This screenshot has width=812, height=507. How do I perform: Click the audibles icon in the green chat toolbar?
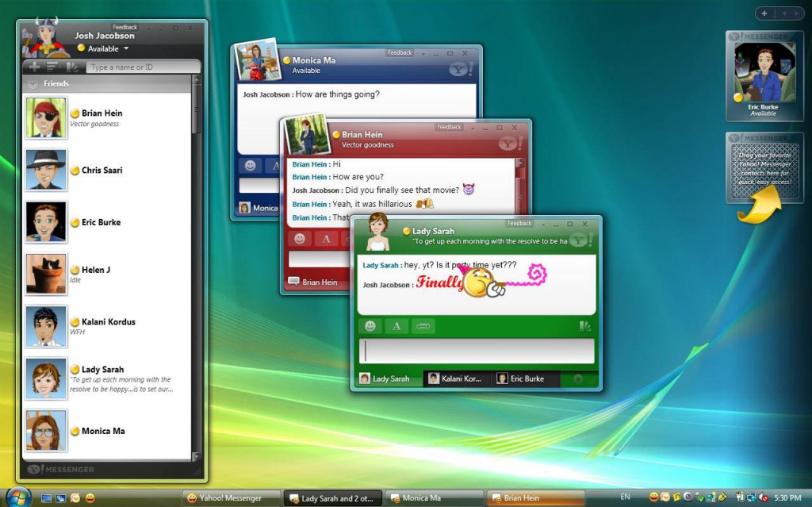click(585, 327)
